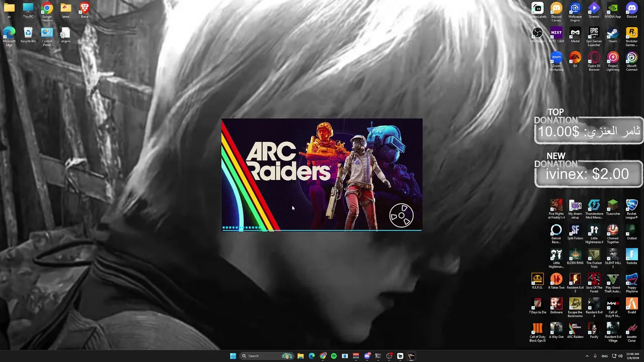Select the purple Discord desktop icon
644x362 pixels.
pyautogui.click(x=631, y=11)
